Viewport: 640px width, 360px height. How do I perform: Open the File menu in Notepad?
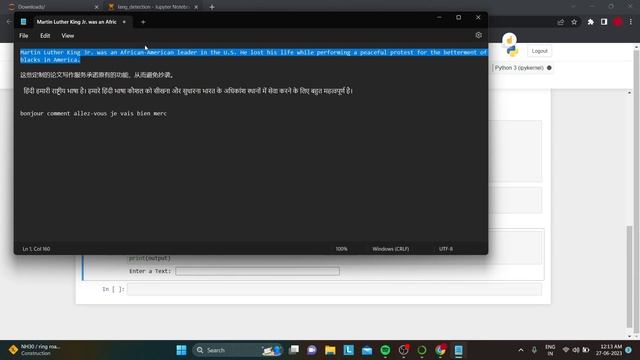click(24, 36)
